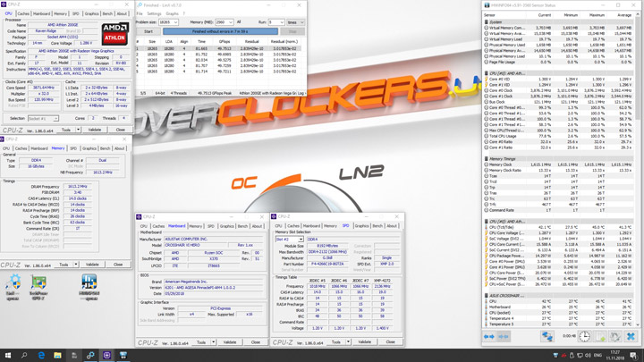Switch to Bench tab in top CPU-Z window
Screen dimensions: 644x362
(107, 13)
